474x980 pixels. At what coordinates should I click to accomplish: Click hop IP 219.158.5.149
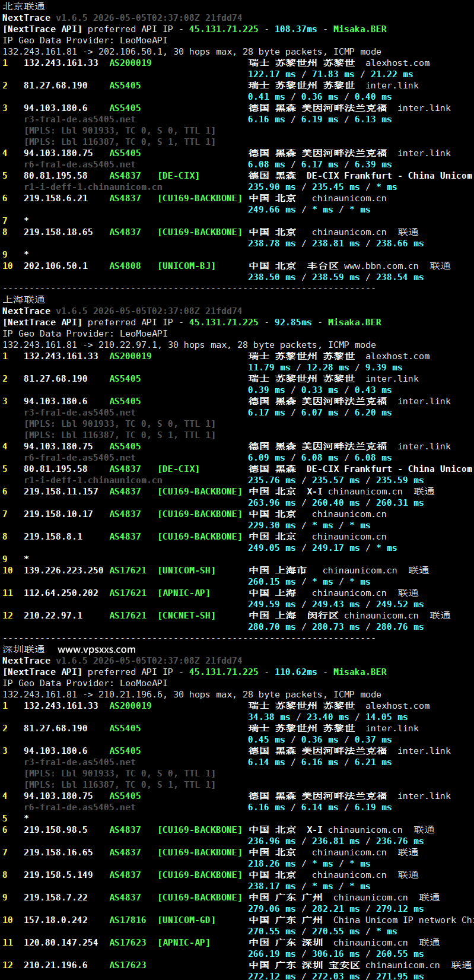58,875
